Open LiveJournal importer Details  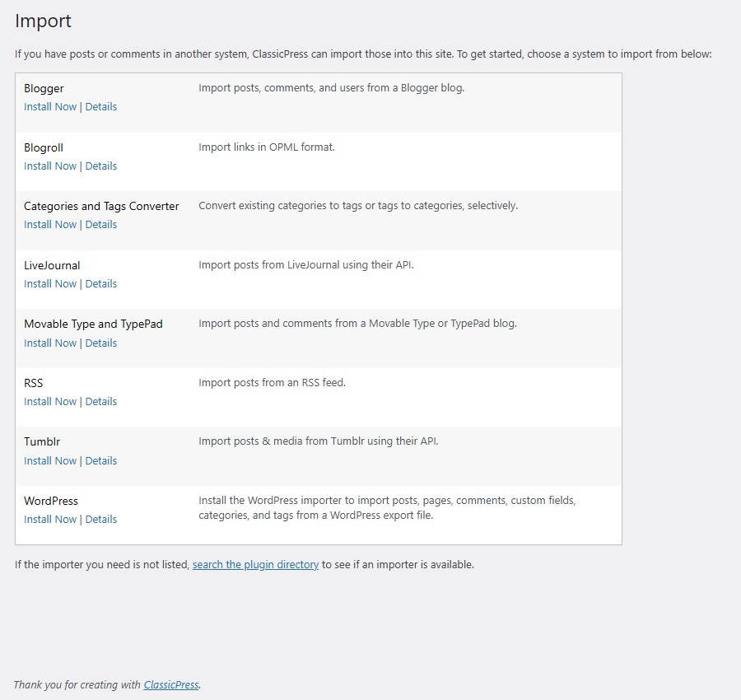tap(100, 283)
